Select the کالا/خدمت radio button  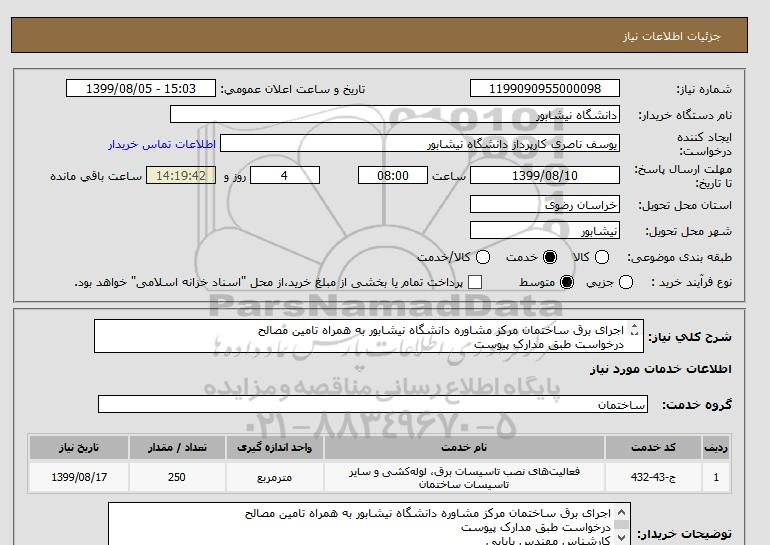(x=483, y=257)
